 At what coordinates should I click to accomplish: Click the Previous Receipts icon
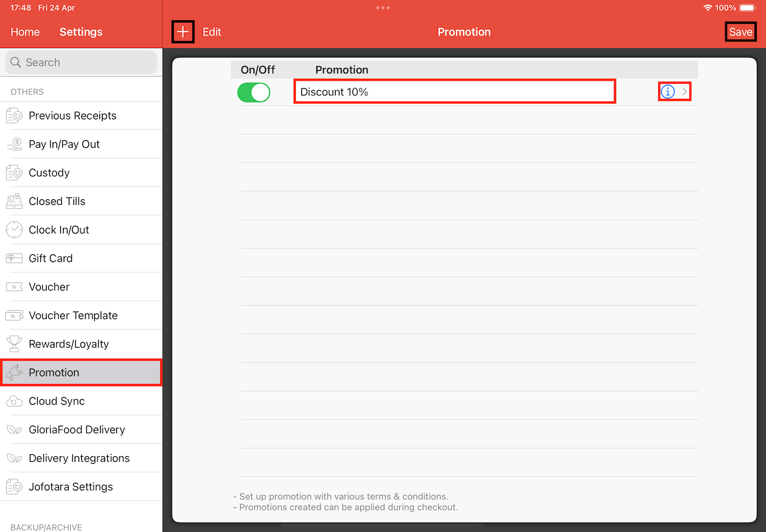tap(14, 115)
